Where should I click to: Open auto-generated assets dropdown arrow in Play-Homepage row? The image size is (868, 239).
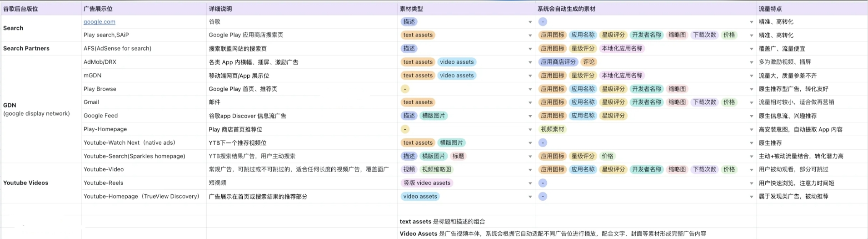point(751,130)
